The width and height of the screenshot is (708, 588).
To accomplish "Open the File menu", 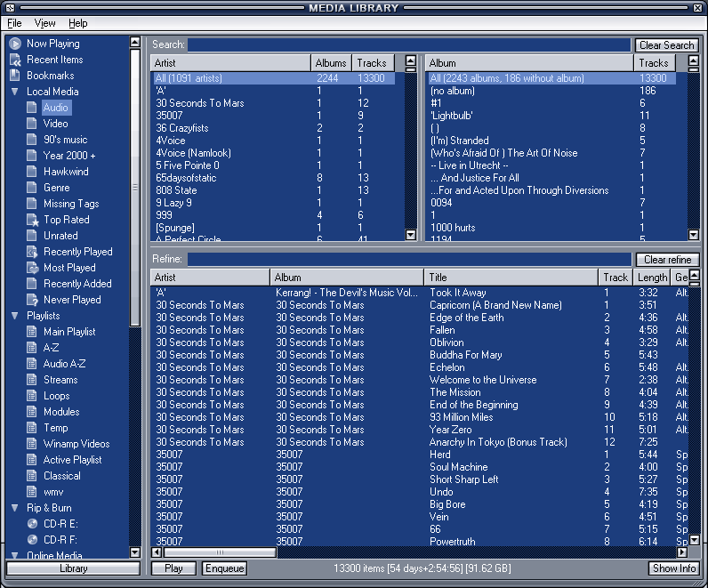I will tap(14, 23).
